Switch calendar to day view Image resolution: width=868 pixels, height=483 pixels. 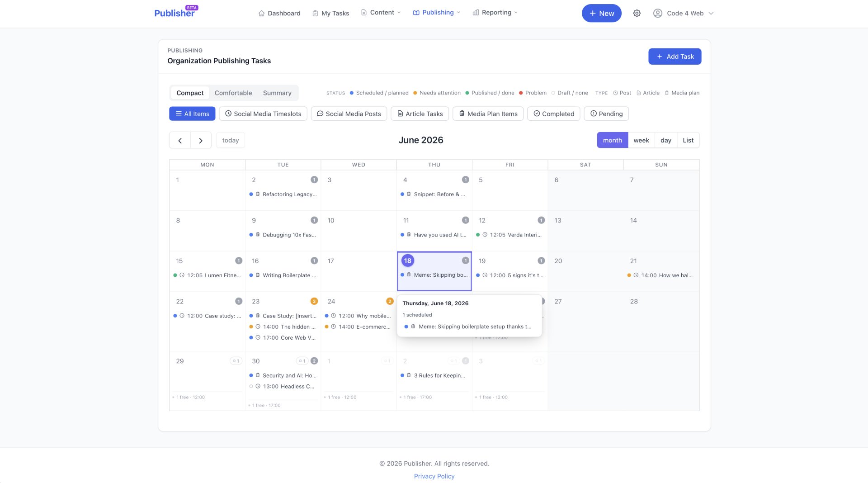(x=665, y=140)
